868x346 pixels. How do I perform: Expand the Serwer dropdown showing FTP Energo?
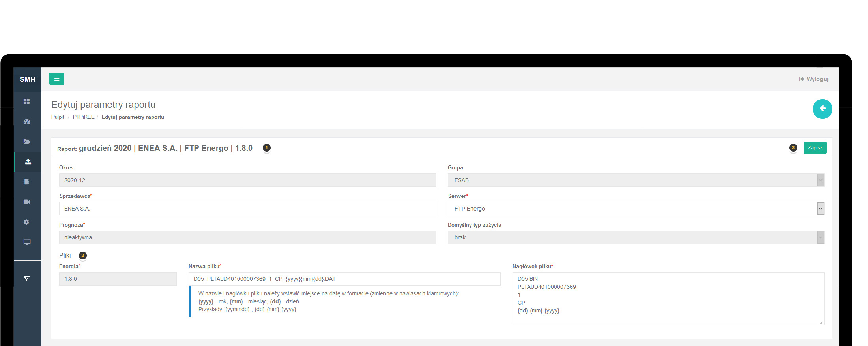pyautogui.click(x=636, y=209)
